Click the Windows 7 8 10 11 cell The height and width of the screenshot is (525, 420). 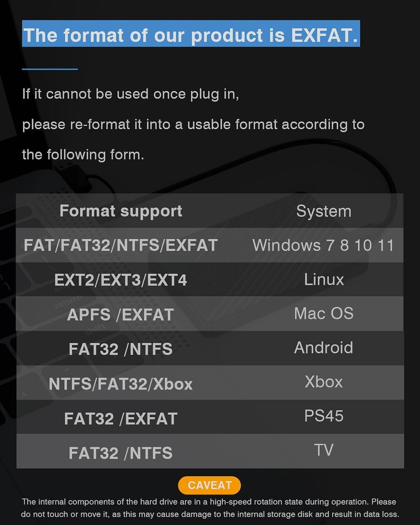323,245
